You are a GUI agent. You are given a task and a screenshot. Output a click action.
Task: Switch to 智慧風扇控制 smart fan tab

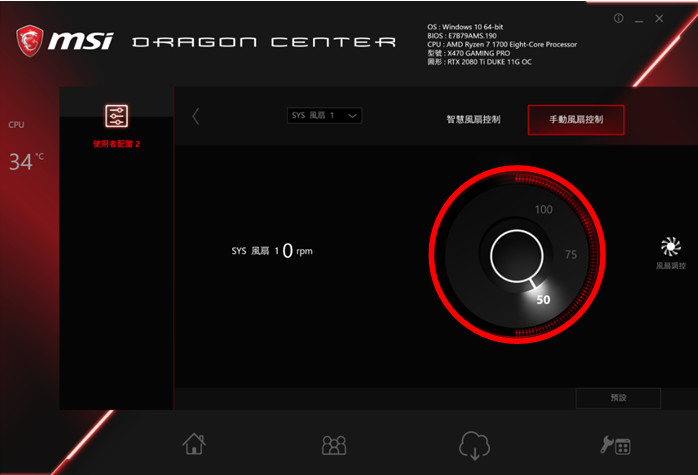click(473, 119)
